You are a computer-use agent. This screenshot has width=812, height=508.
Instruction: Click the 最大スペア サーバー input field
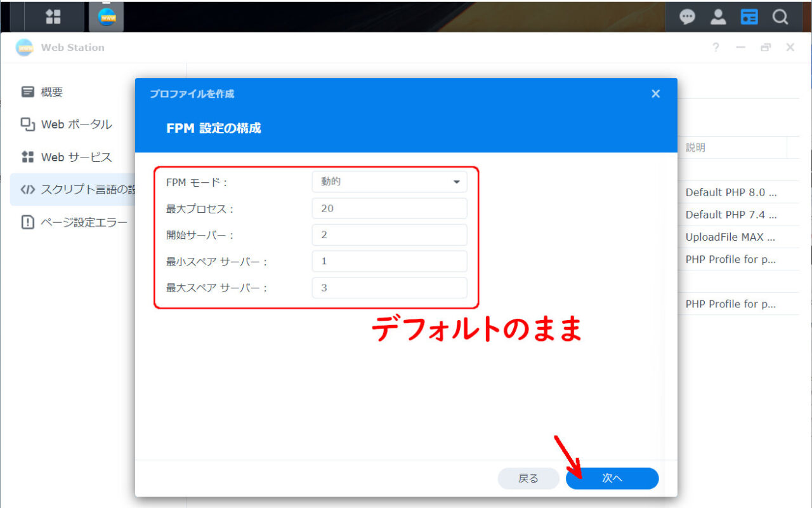390,288
